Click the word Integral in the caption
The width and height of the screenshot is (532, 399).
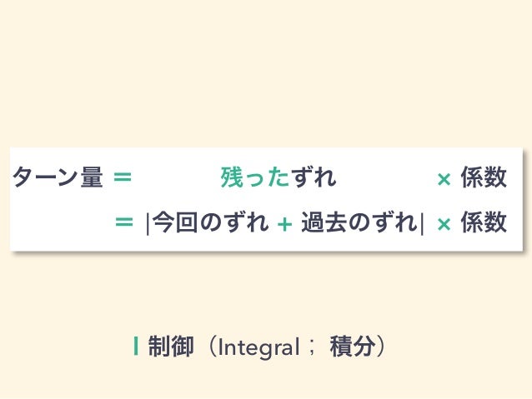tap(258, 347)
